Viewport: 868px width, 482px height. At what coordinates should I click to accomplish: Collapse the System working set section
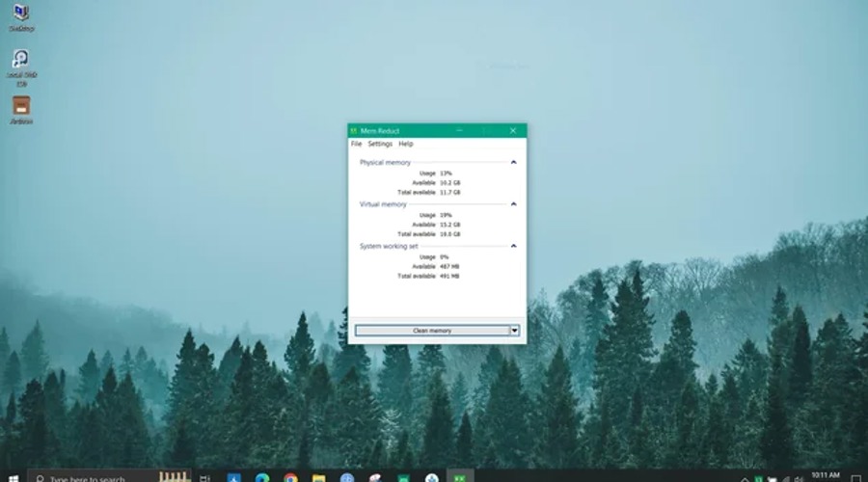coord(513,246)
